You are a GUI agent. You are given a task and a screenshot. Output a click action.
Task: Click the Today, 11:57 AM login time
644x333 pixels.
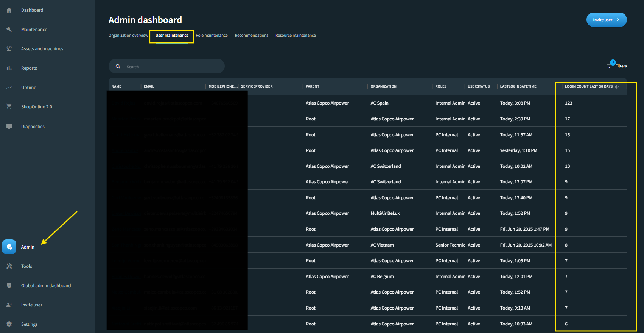[516, 135]
